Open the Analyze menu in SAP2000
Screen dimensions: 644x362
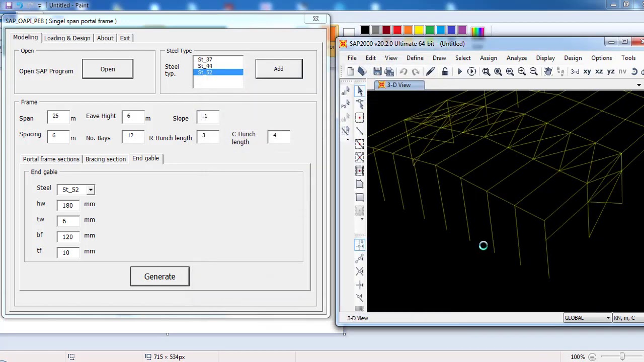pyautogui.click(x=517, y=58)
